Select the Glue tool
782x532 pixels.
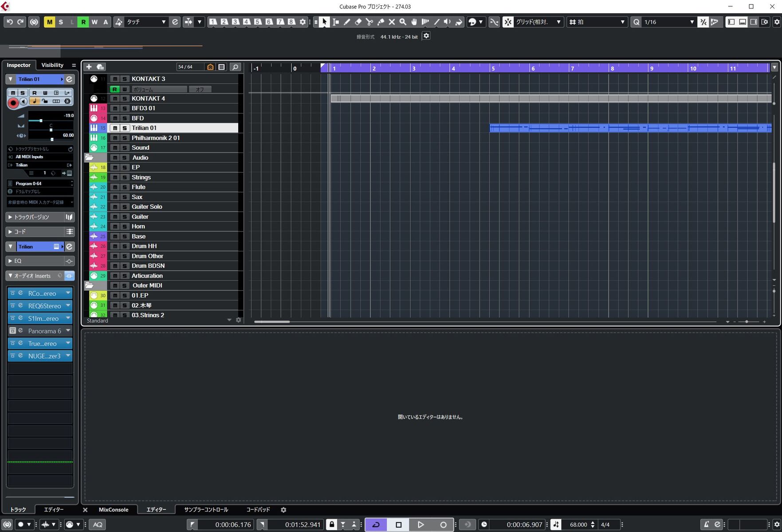click(x=381, y=22)
